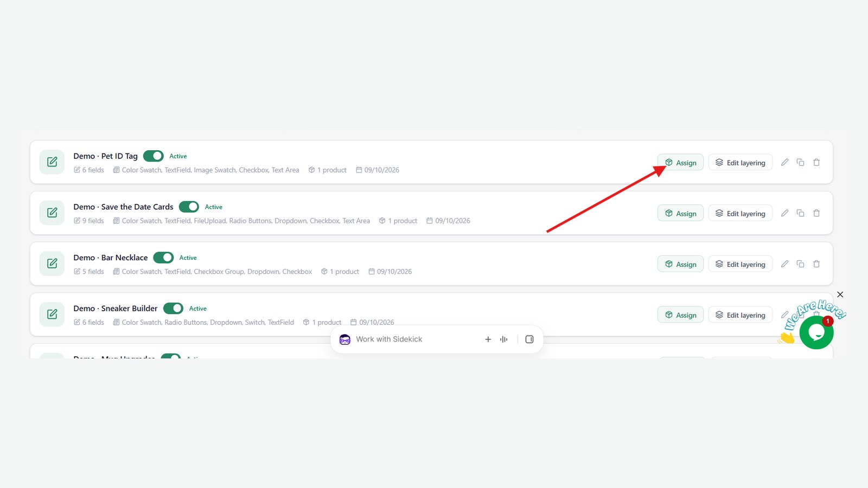Click date 09/10/2026 on Bar Necklace row
Image resolution: width=868 pixels, height=488 pixels.
pos(390,272)
